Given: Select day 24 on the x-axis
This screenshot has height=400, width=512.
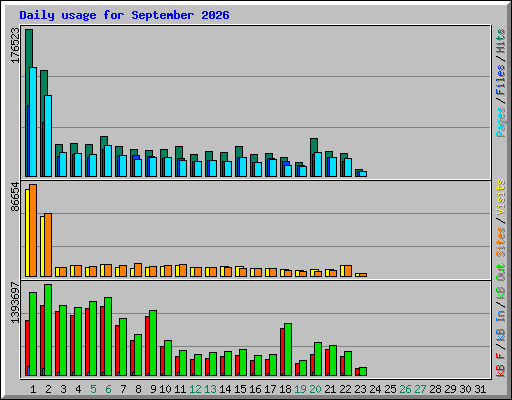Looking at the screenshot, I should pos(375,389).
